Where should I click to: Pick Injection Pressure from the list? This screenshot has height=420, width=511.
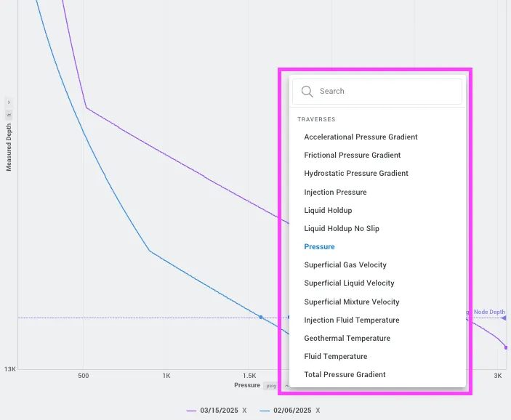coord(335,192)
